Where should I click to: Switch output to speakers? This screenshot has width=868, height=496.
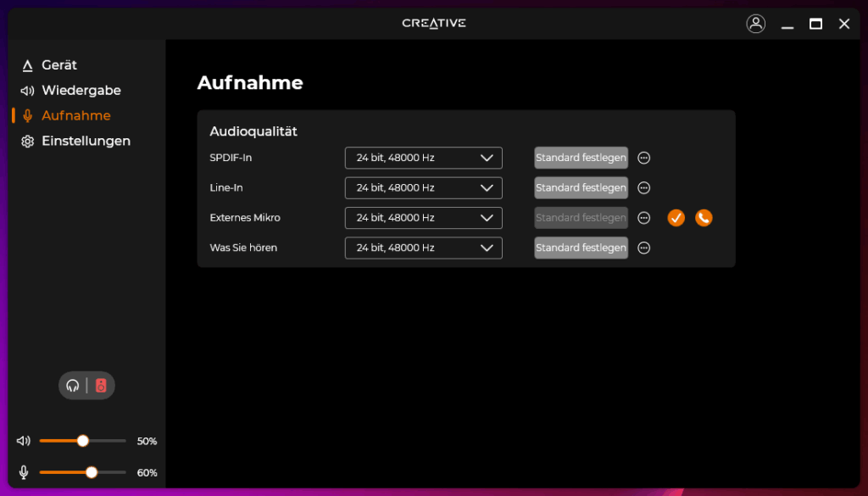101,386
